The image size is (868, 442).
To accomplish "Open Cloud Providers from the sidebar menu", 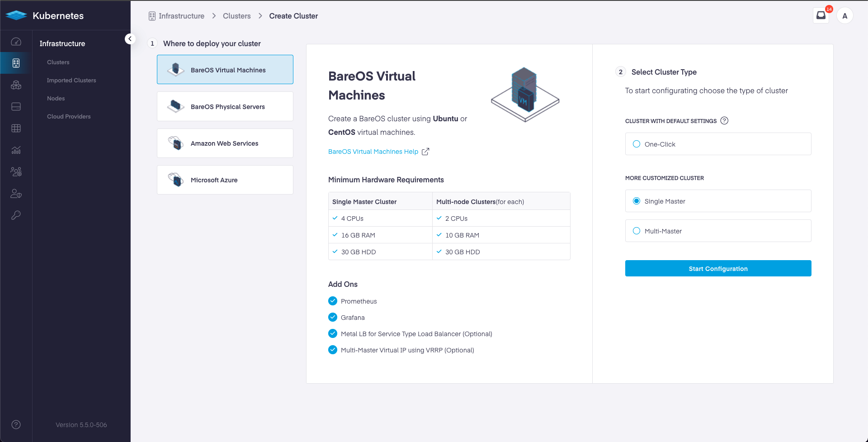I will point(69,116).
